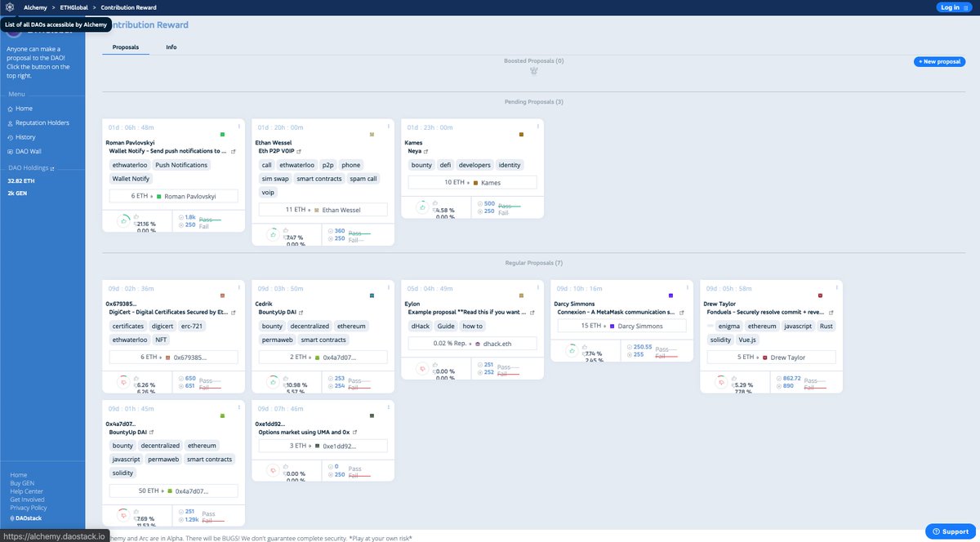Click the 'Push Notifications' tag
Viewport: 980px width, 542px height.
coord(181,165)
